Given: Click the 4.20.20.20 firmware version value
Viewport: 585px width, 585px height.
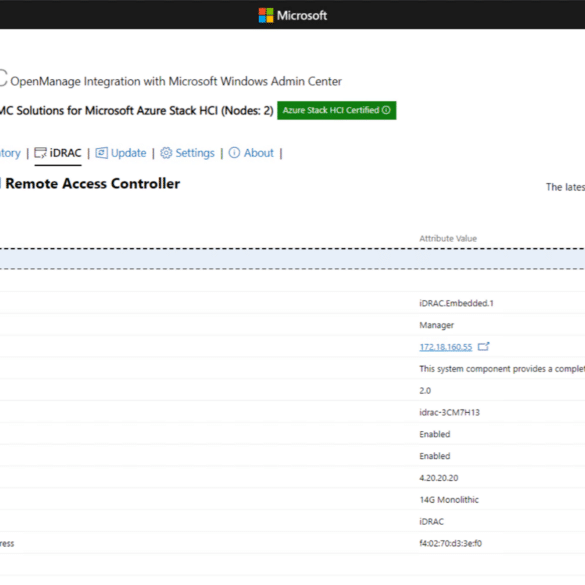Looking at the screenshot, I should tap(439, 478).
